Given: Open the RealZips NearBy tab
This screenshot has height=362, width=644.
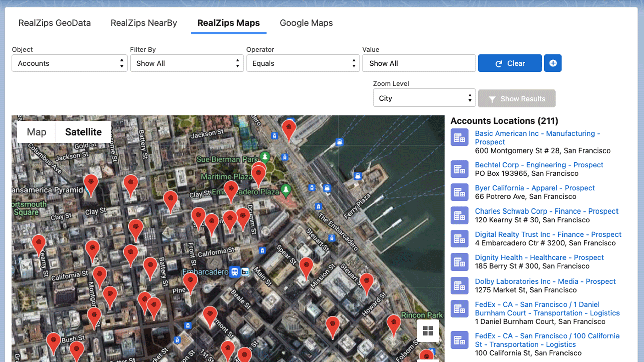Looking at the screenshot, I should click(144, 23).
